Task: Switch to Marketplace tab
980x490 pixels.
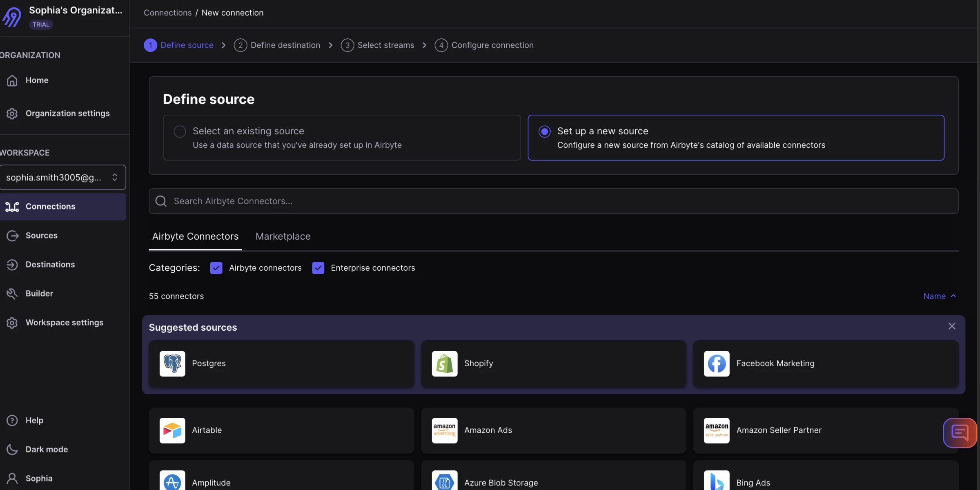Action: point(283,236)
